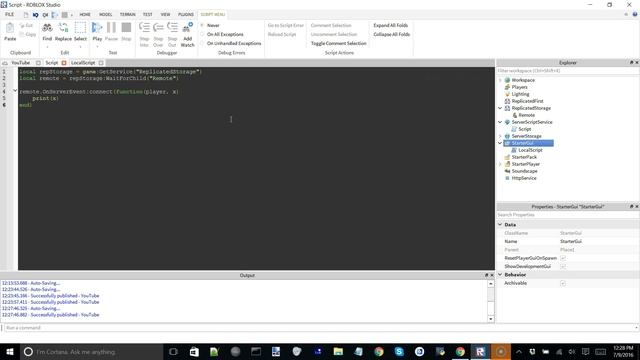
Task: Click Toggle Comment Selection
Action: tap(338, 43)
